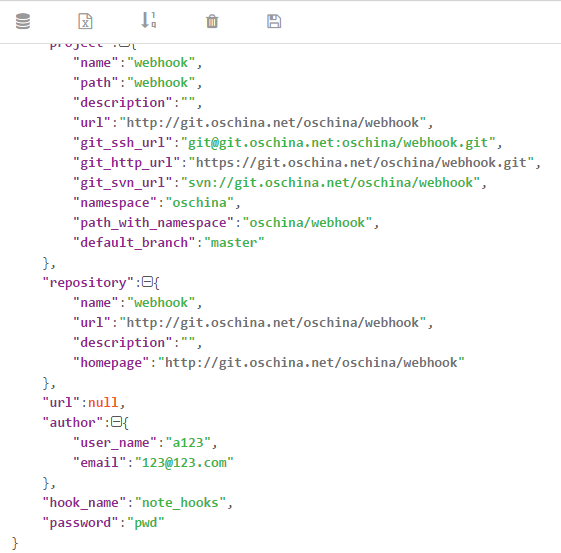Click the Excel export file icon
This screenshot has height=553, width=561.
click(x=86, y=21)
